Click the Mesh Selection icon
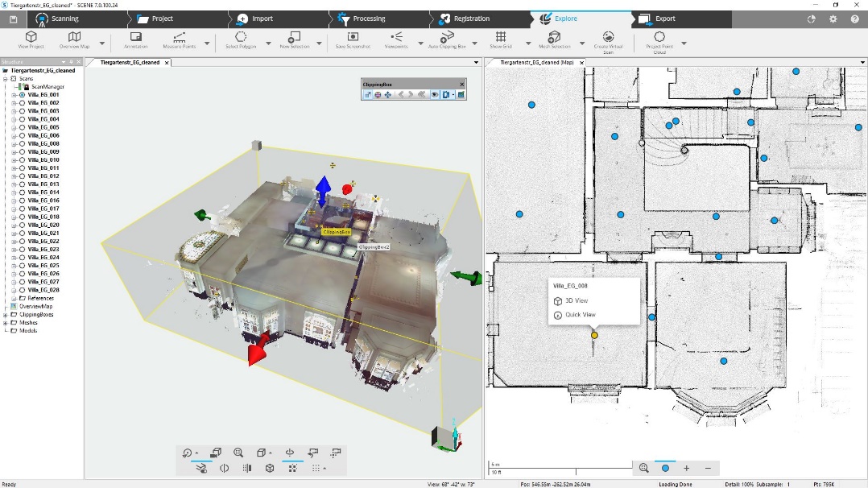 [554, 40]
